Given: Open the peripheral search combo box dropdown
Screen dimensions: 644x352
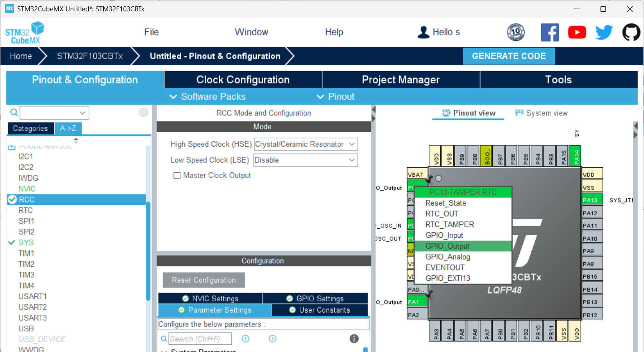Looking at the screenshot, I should (x=82, y=113).
